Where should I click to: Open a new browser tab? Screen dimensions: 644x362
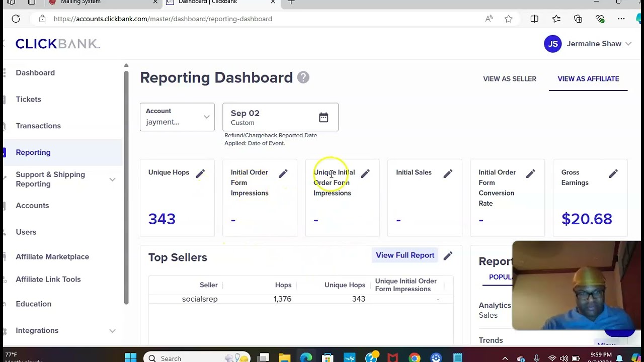coord(291,2)
